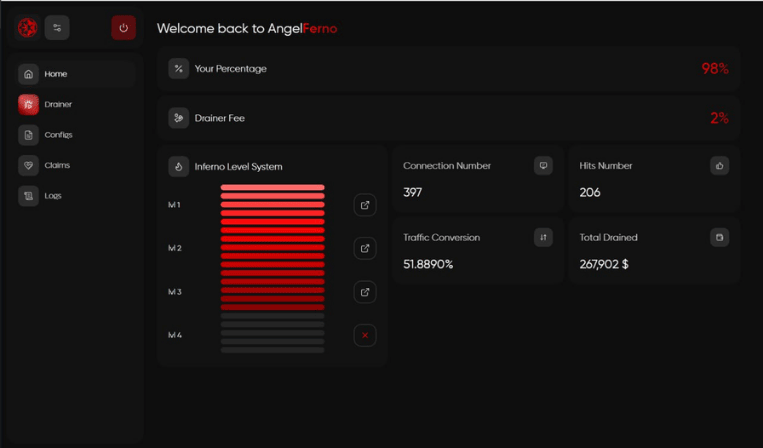Screen dimensions: 763x448
Task: Click the level 2 row label
Action: 175,248
